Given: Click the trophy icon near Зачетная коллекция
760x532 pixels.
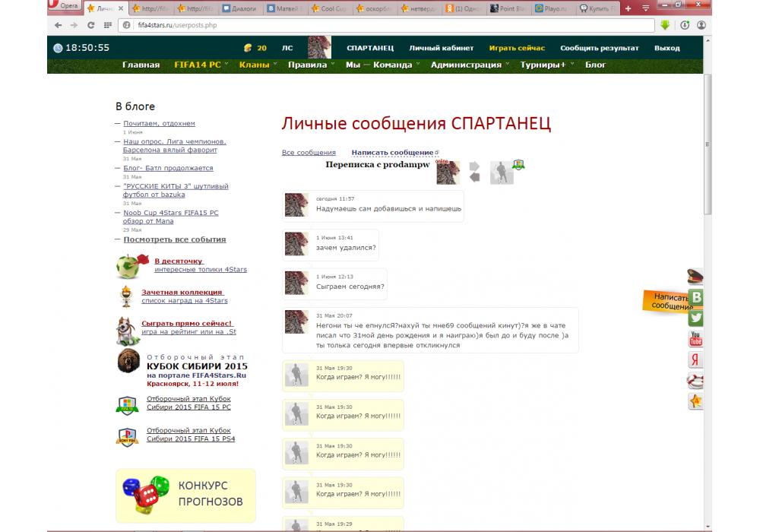Looking at the screenshot, I should tap(126, 296).
